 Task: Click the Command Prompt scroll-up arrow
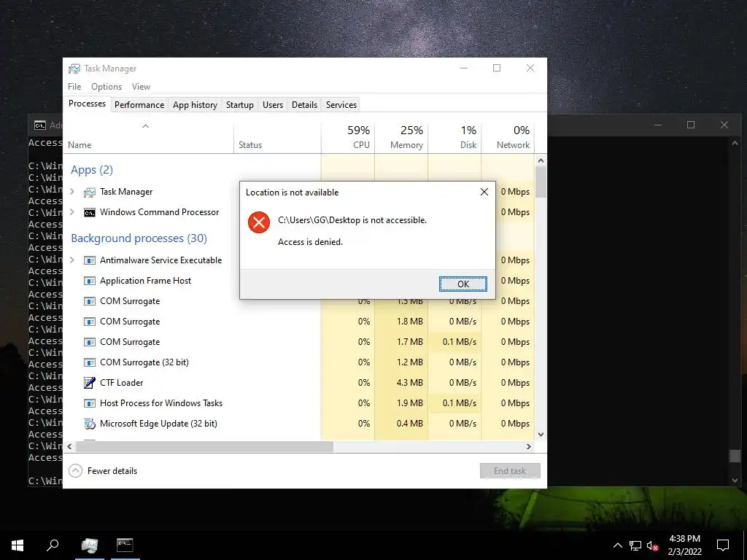coord(735,143)
